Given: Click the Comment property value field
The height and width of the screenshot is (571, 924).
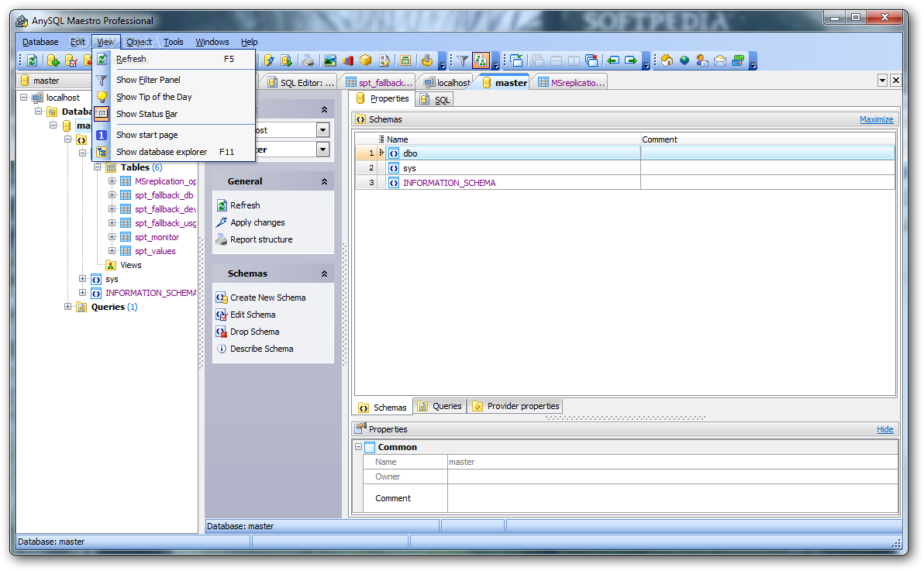Looking at the screenshot, I should [672, 498].
